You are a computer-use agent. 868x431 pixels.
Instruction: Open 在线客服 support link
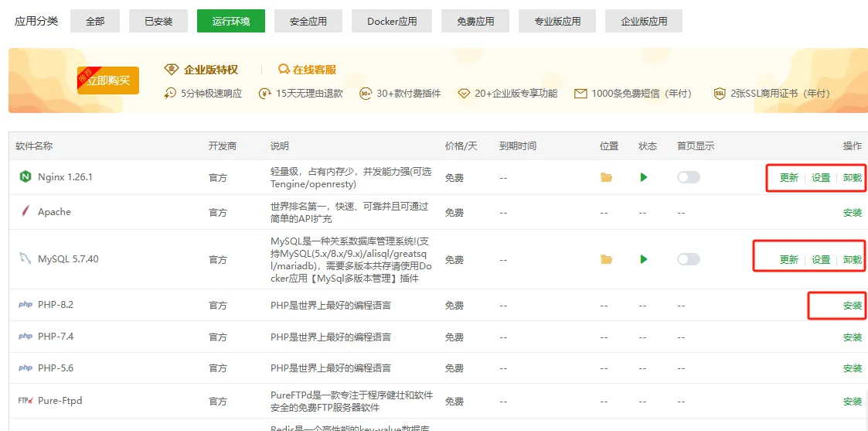[315, 70]
